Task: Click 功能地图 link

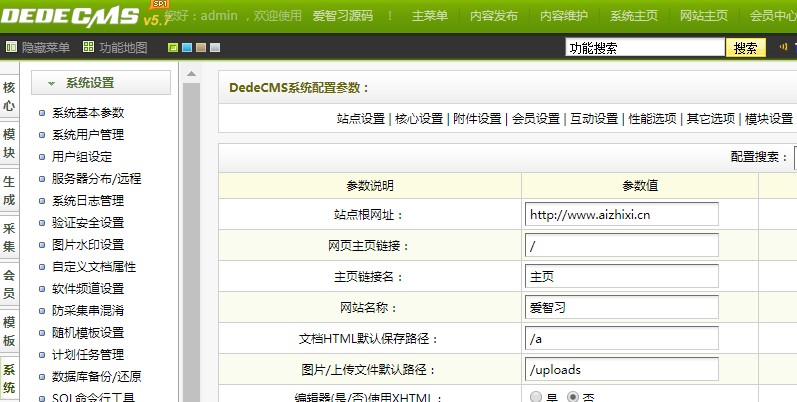Action: click(123, 48)
